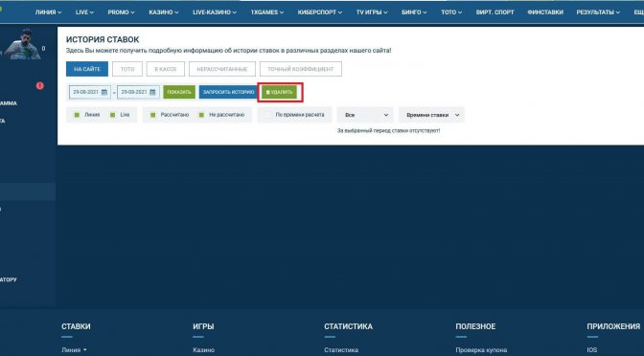Toggle the Live filter checkbox
Image resolution: width=644 pixels, height=356 pixels.
coord(113,115)
